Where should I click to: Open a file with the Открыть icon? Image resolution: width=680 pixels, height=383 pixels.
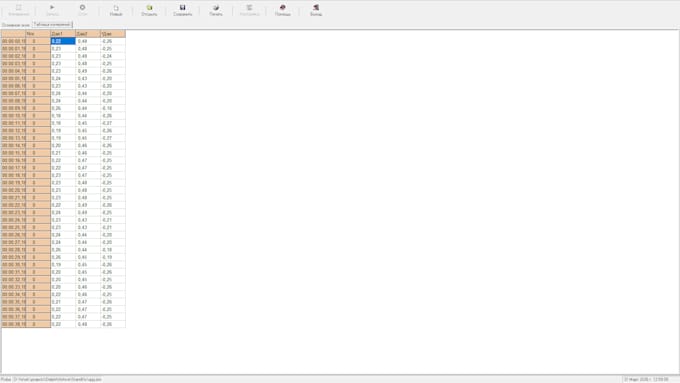coord(149,10)
